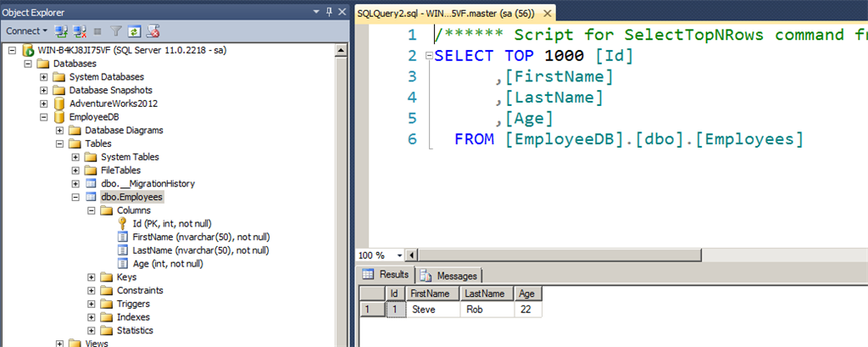Select the Statistics folder icon

click(x=107, y=331)
